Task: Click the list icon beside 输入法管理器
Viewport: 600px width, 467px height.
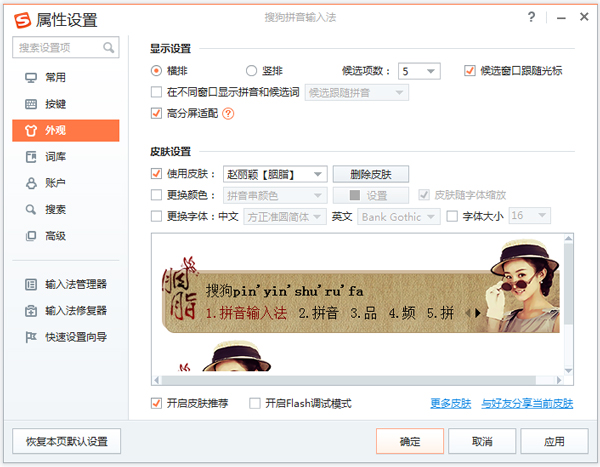Action: (x=31, y=284)
